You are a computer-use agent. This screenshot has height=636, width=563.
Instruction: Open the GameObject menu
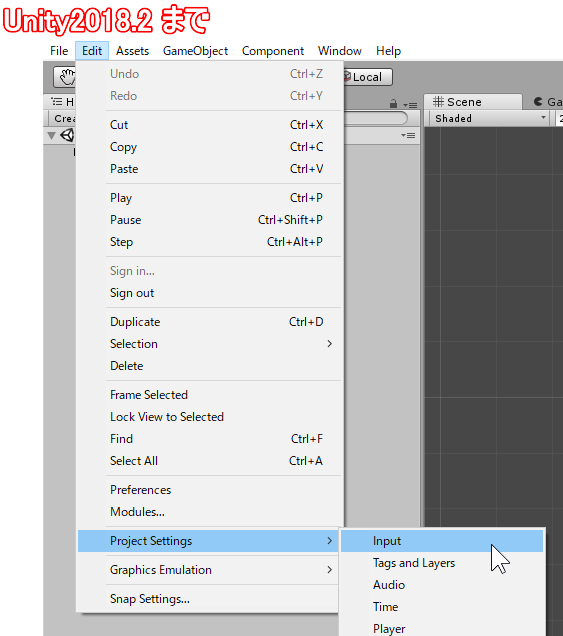pos(196,51)
